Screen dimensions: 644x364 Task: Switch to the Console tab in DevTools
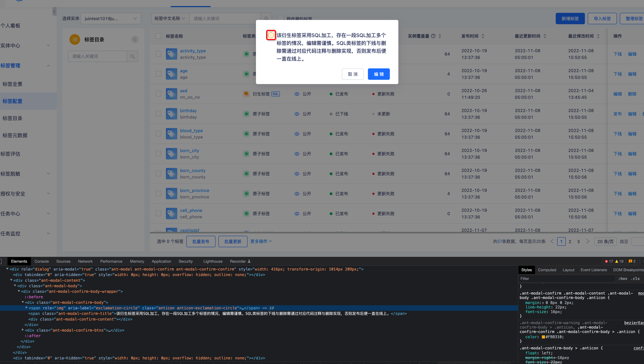[x=41, y=261]
